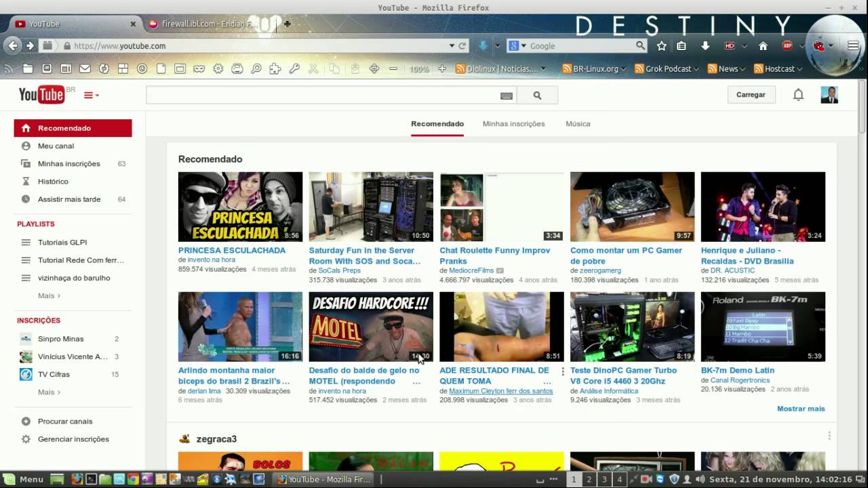Select the Recomendado tab
This screenshot has width=868, height=488.
coord(437,124)
